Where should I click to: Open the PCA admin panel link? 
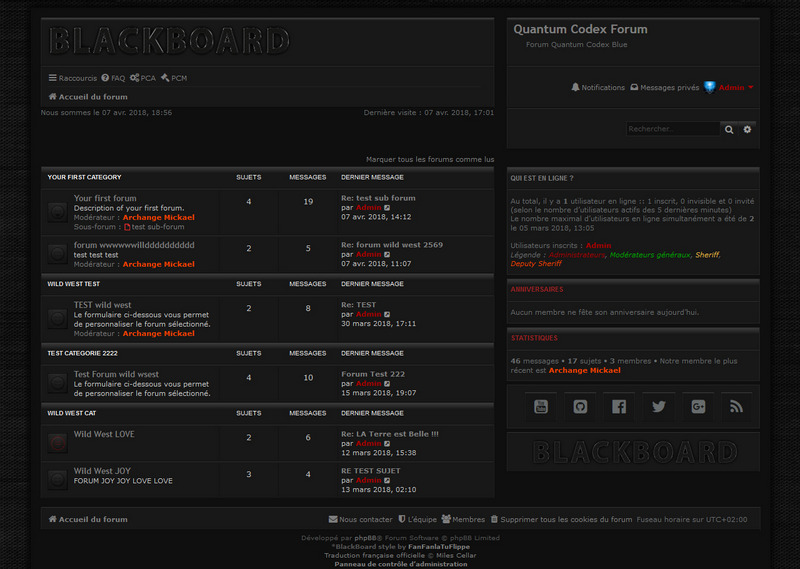[x=142, y=78]
